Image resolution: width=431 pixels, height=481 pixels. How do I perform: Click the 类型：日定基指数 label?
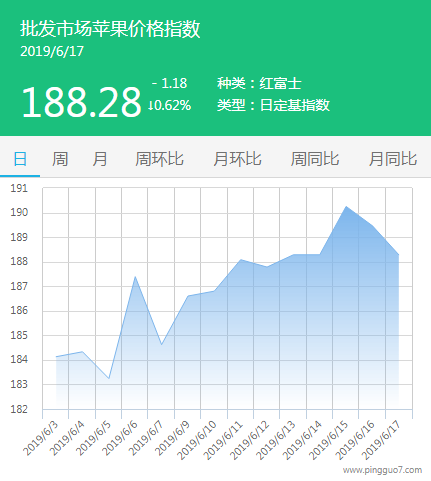[x=273, y=105]
